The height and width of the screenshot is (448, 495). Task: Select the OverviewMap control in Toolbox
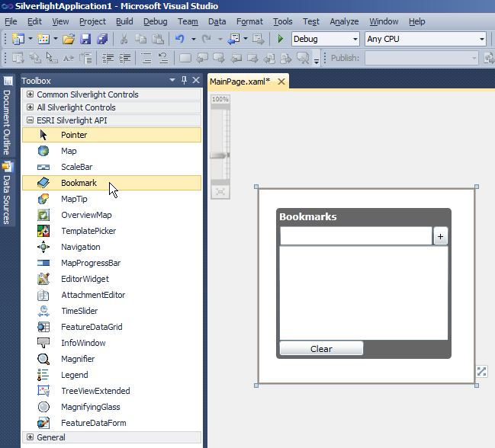click(x=112, y=215)
